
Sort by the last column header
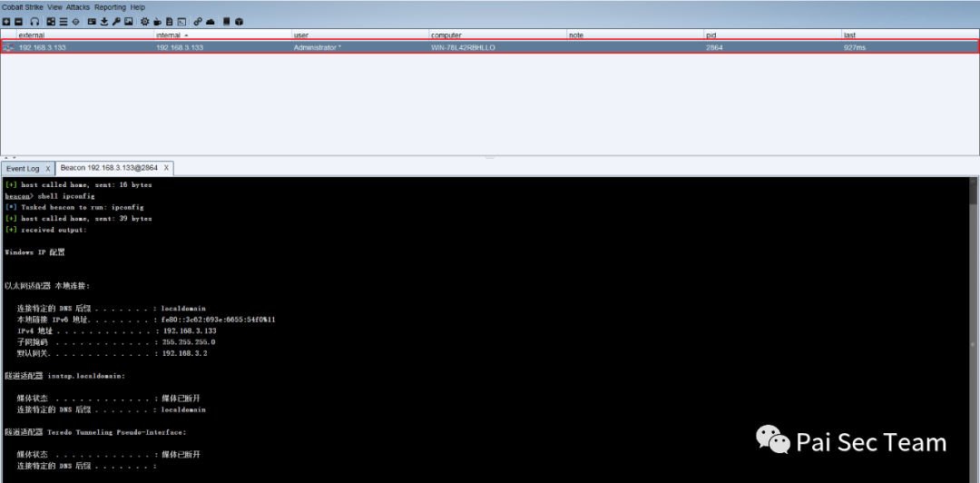(x=909, y=35)
